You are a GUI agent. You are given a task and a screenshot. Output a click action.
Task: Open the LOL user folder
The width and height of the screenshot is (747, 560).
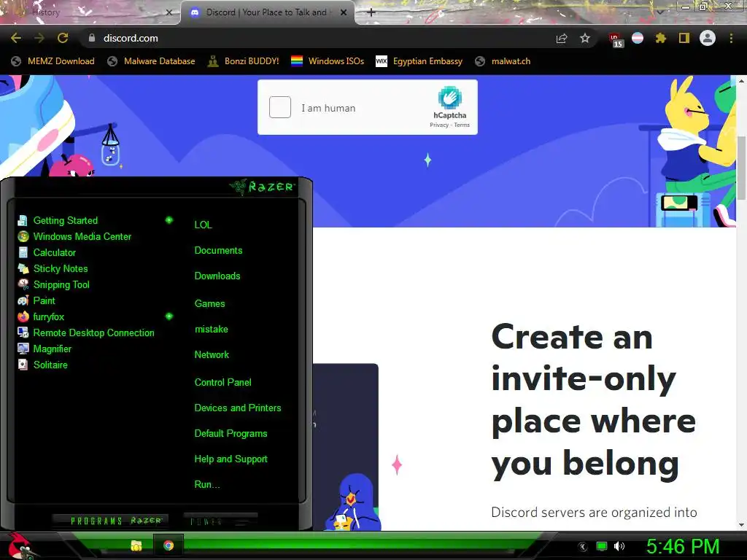tap(203, 225)
